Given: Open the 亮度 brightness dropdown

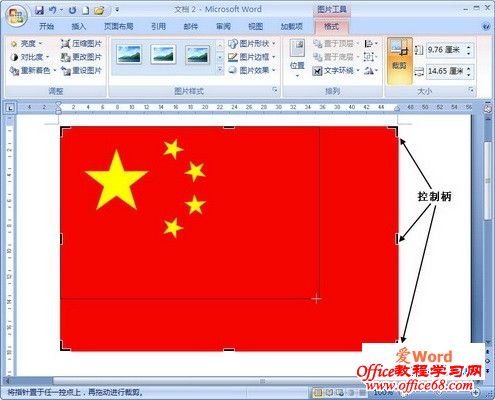Looking at the screenshot, I should tap(27, 44).
